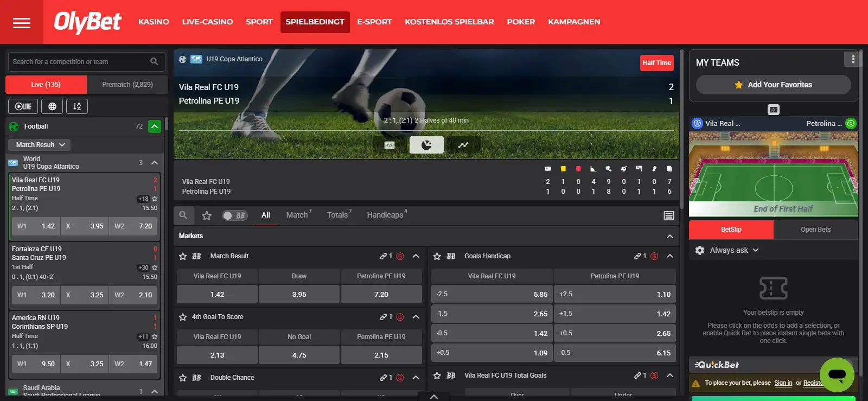Switch to the Prematch tab
This screenshot has width=868, height=401.
coord(127,85)
